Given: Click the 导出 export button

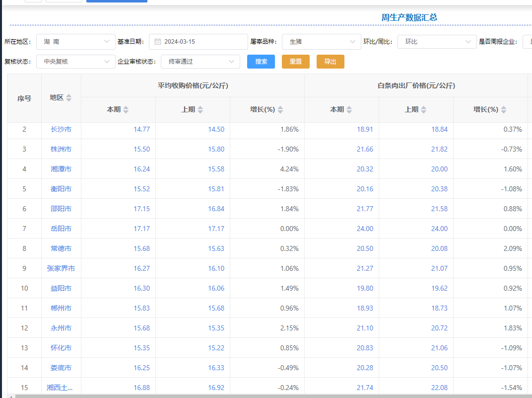Looking at the screenshot, I should pyautogui.click(x=330, y=62).
